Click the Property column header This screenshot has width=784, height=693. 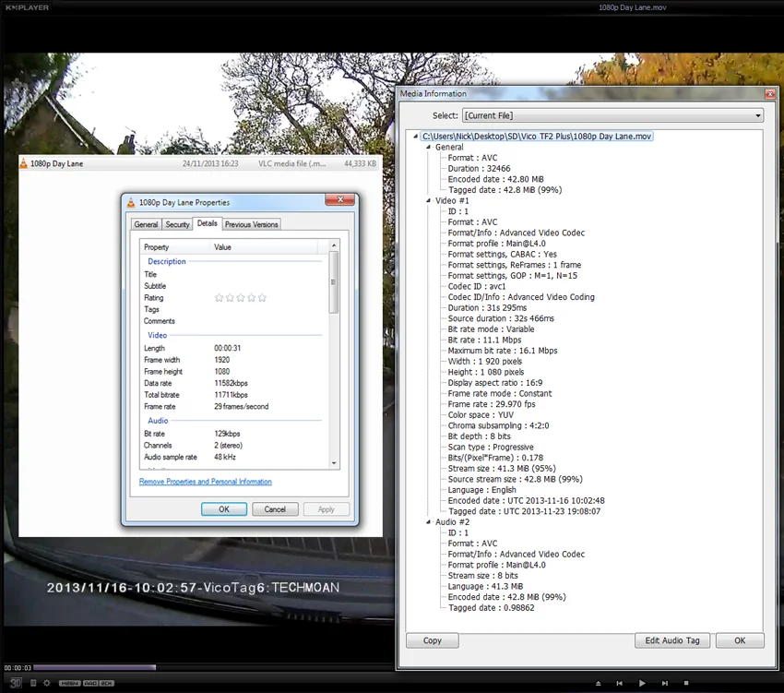click(x=175, y=247)
